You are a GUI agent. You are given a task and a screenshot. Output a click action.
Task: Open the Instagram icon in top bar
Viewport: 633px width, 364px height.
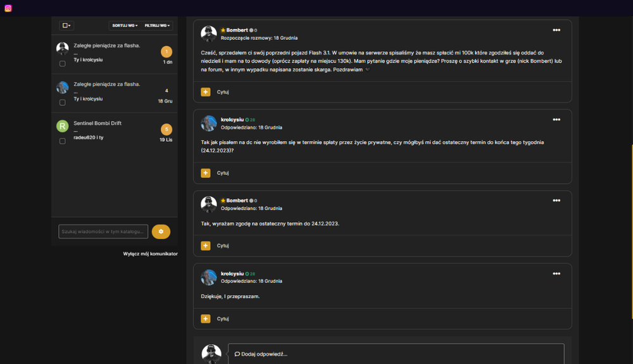tap(8, 8)
